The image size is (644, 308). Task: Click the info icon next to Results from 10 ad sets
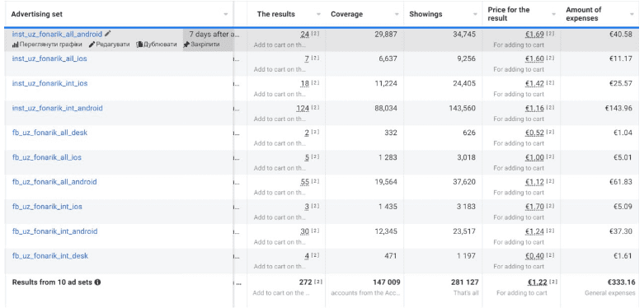pos(98,282)
